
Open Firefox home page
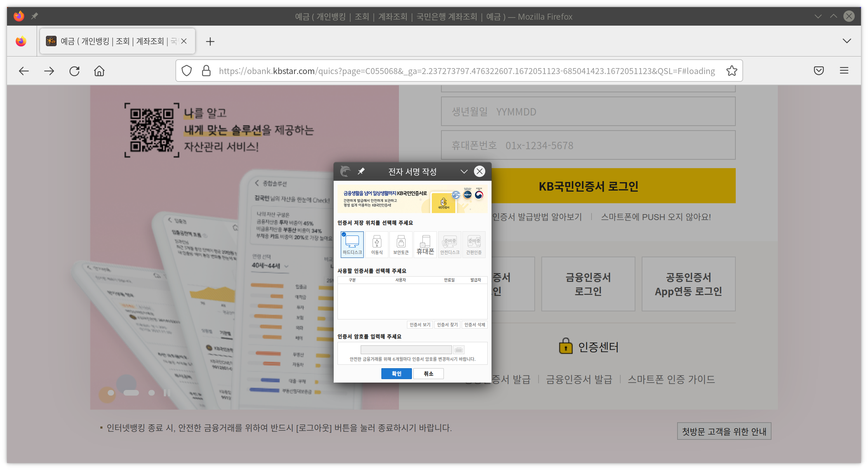99,71
